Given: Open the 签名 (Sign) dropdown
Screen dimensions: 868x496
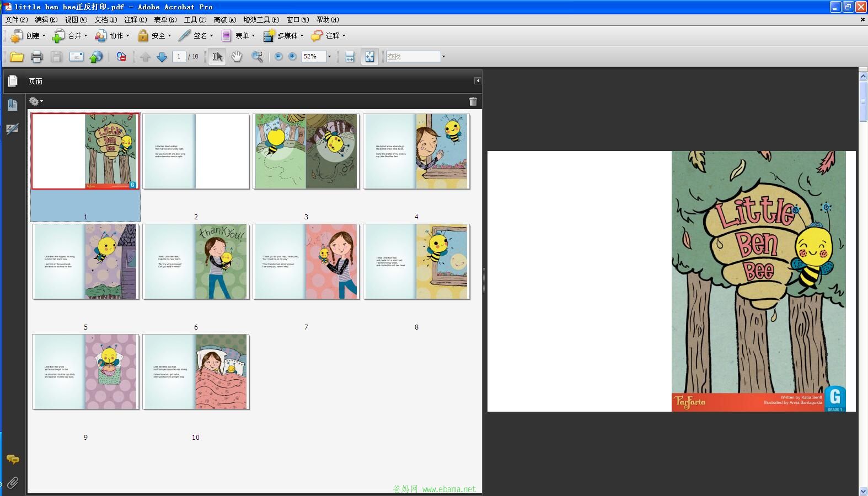Looking at the screenshot, I should (196, 36).
